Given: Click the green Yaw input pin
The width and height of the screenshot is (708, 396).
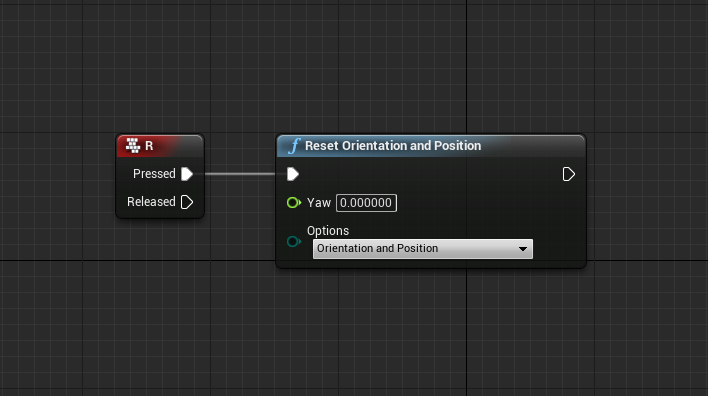Looking at the screenshot, I should click(x=294, y=203).
